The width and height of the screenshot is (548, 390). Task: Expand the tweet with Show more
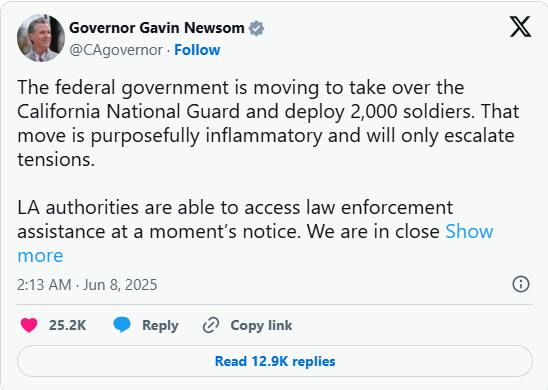[x=469, y=231]
